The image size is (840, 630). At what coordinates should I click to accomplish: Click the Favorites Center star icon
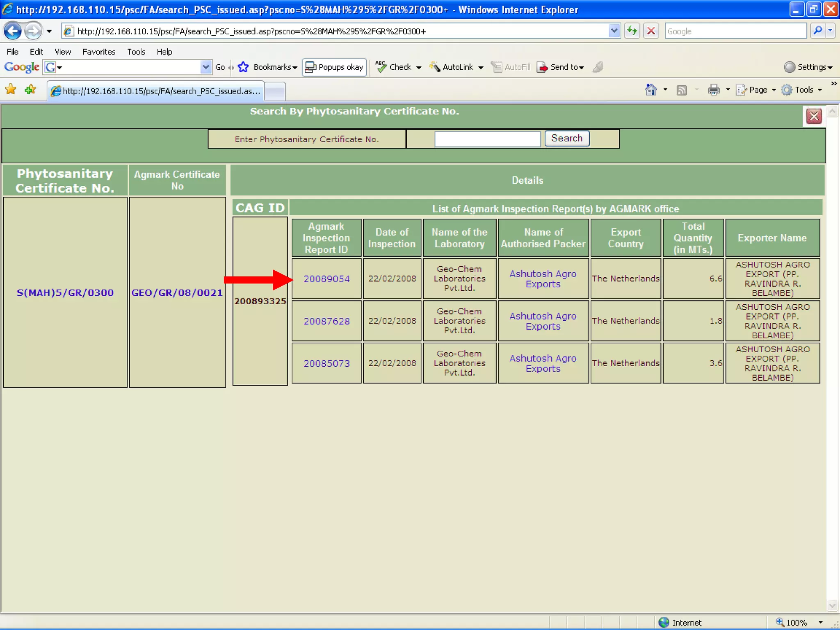(11, 90)
